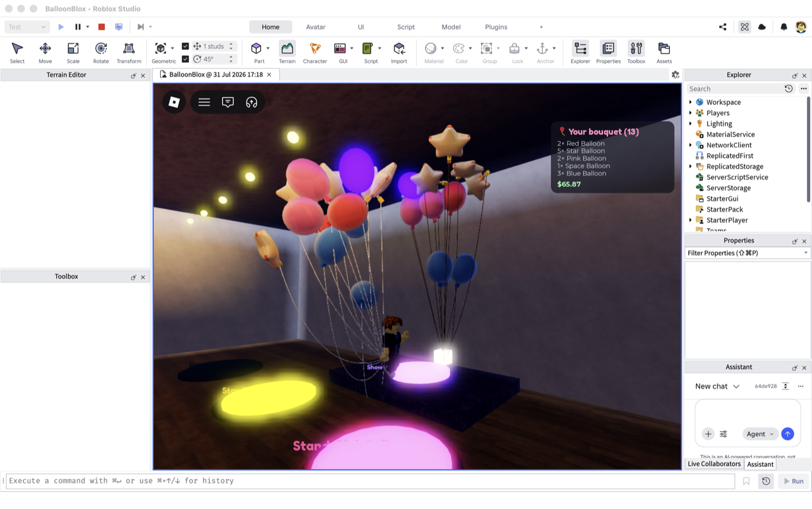812x509 pixels.
Task: Pause the running test
Action: click(78, 27)
